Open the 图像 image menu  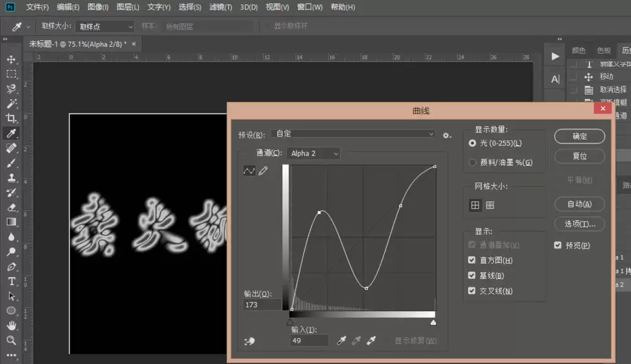click(x=98, y=7)
